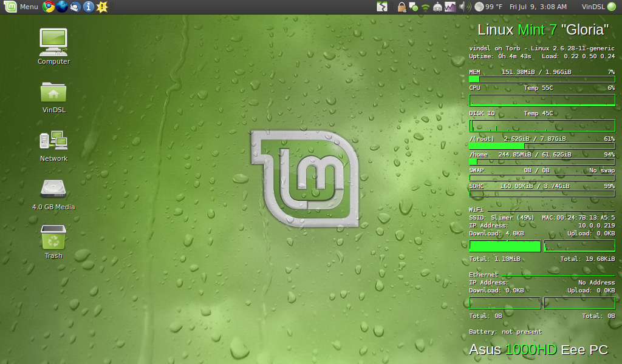The height and width of the screenshot is (364, 622).
Task: Click the MEM usage bar in Conky
Action: click(x=542, y=79)
